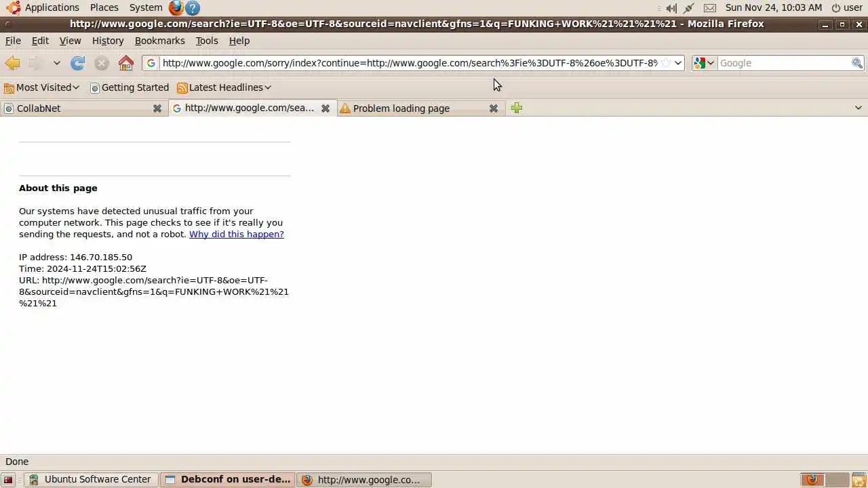Switch to google.com Firefox taskbar window
Viewport: 868px width, 488px height.
[x=364, y=480]
